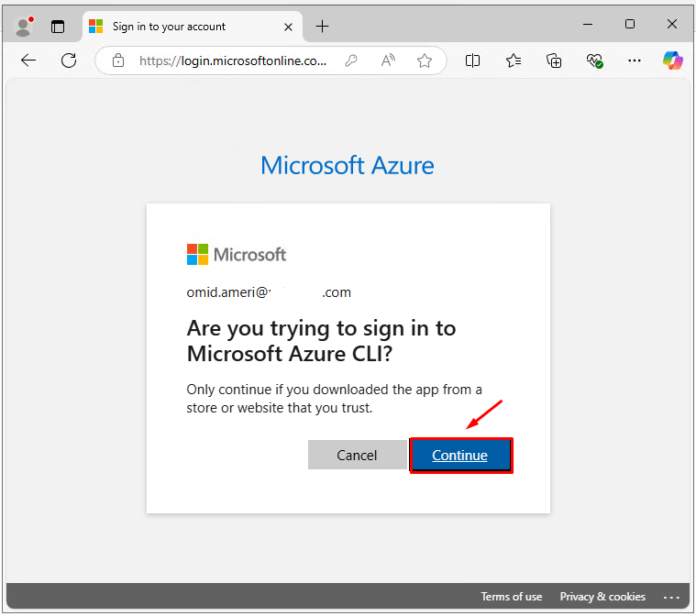Open footer more options ellipsis
The image size is (696, 616).
pos(671,597)
